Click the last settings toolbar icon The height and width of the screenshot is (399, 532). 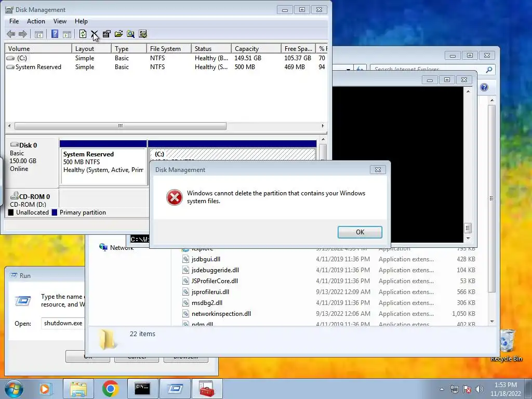[x=143, y=34]
